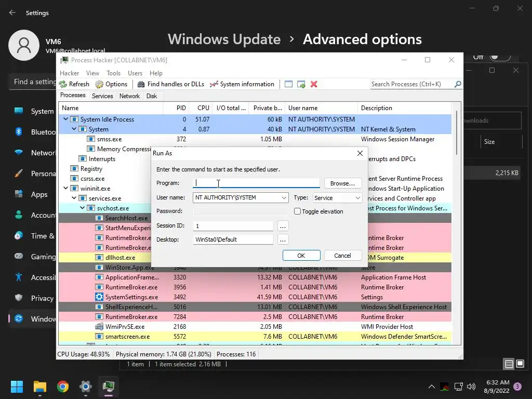Open the Hacker menu

[69, 73]
